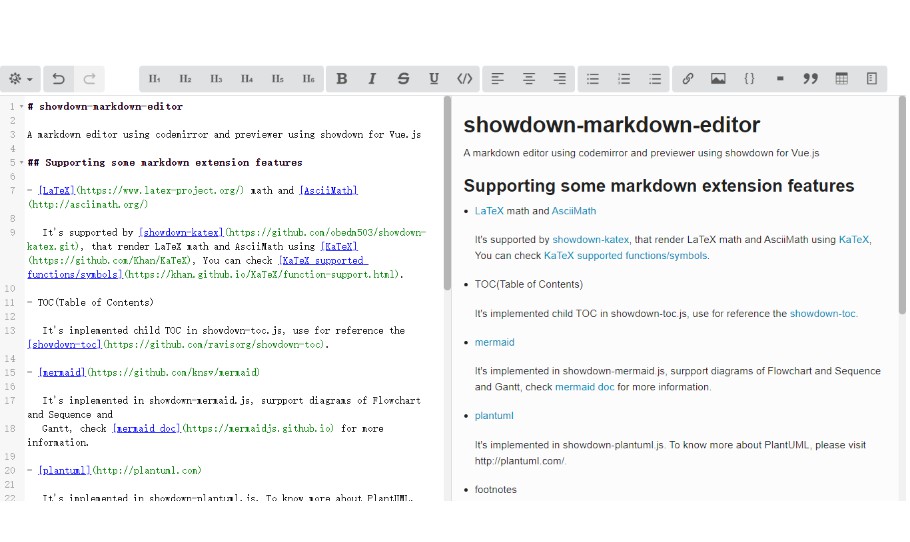Insert a bulleted list
This screenshot has height=542, width=910.
coord(593,79)
